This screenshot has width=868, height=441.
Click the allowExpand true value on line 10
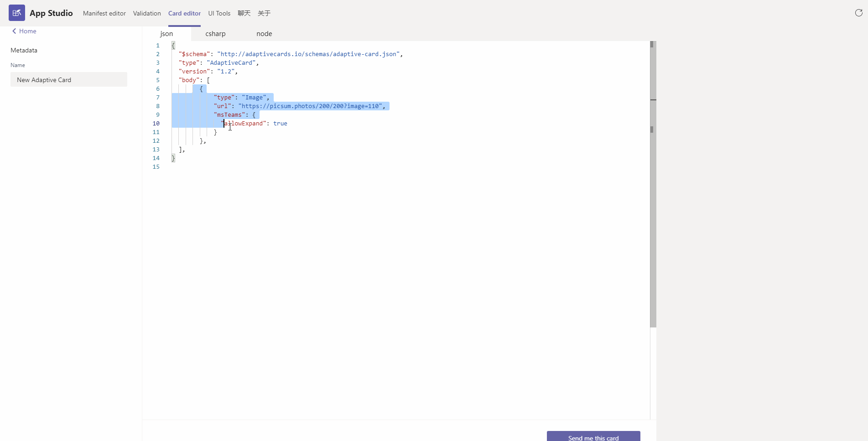click(x=280, y=123)
